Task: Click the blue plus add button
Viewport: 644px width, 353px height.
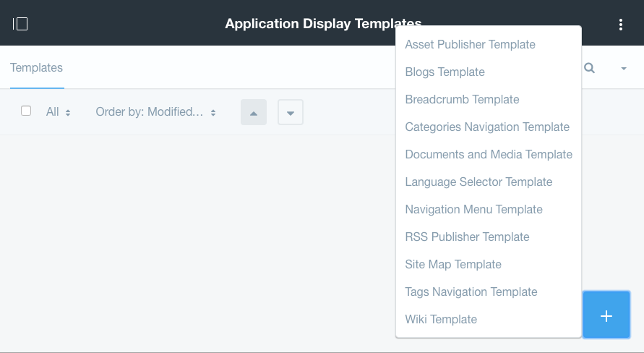Action: (606, 315)
